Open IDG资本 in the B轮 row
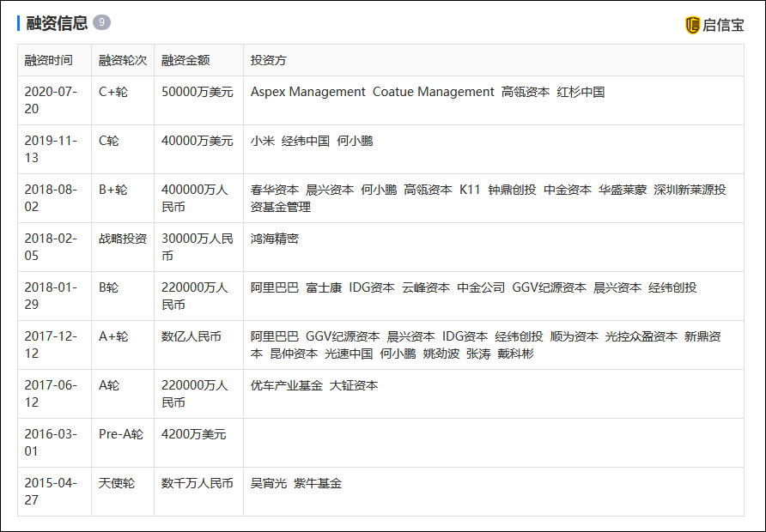The width and height of the screenshot is (766, 532). 372,287
